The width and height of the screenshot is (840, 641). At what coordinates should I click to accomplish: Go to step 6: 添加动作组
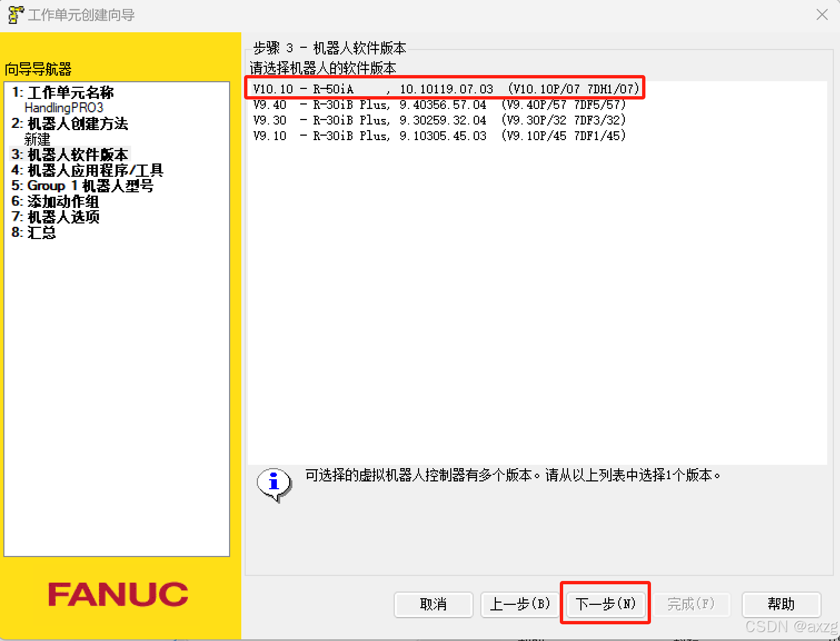point(55,201)
